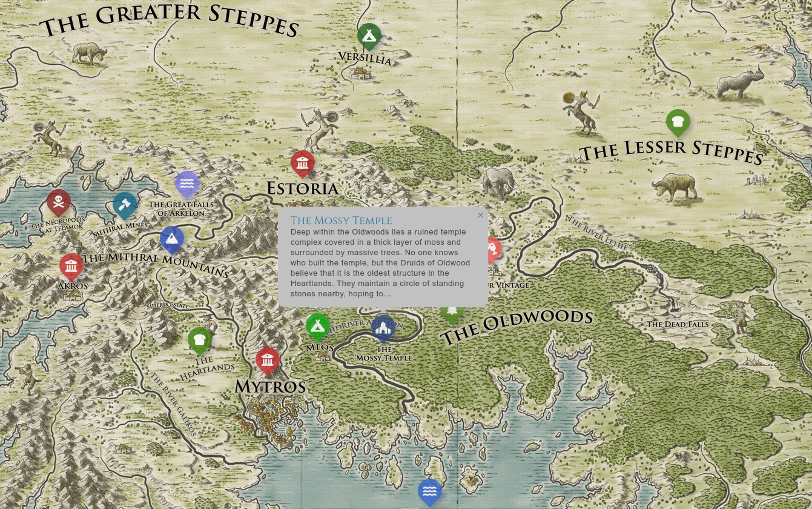
Task: Click the blue tent pin in the Mithral Mountains
Action: [x=172, y=239]
